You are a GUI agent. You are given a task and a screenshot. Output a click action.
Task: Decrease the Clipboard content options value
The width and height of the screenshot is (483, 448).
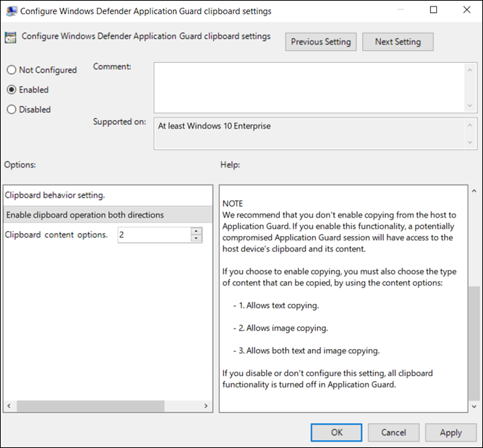[197, 238]
